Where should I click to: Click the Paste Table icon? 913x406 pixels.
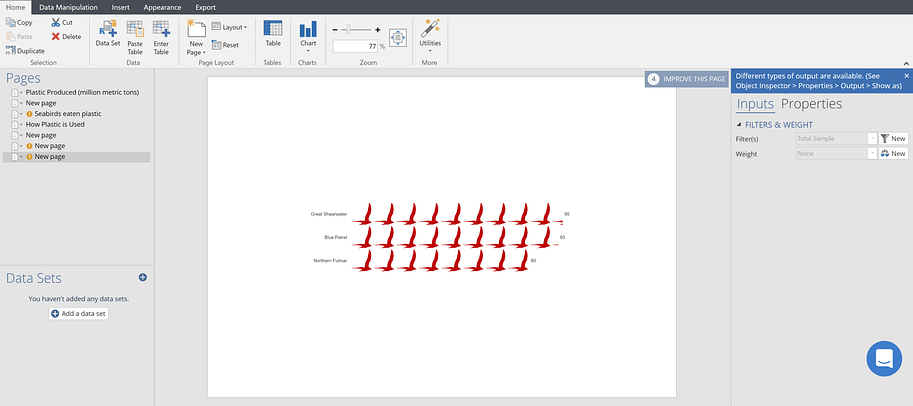pos(135,29)
